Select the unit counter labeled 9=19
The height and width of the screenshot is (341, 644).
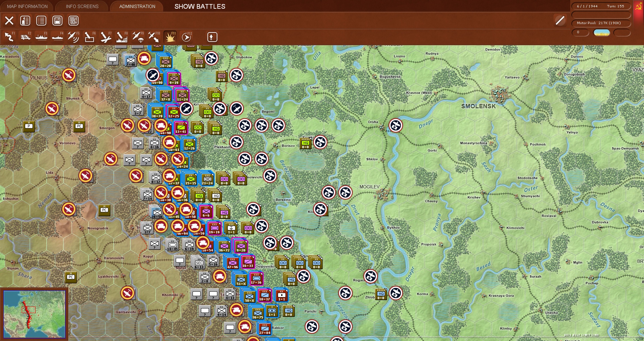174,78
